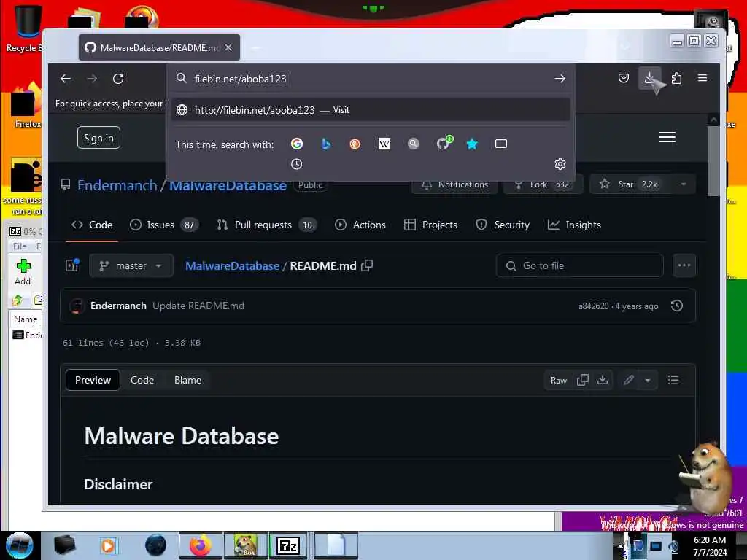747x560 pixels.
Task: Visit the http://filebin.net/aboba123 suggestion
Action: tap(371, 110)
